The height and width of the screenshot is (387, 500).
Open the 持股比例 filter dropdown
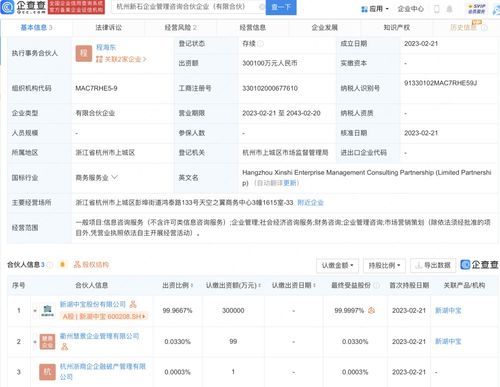coord(384,265)
